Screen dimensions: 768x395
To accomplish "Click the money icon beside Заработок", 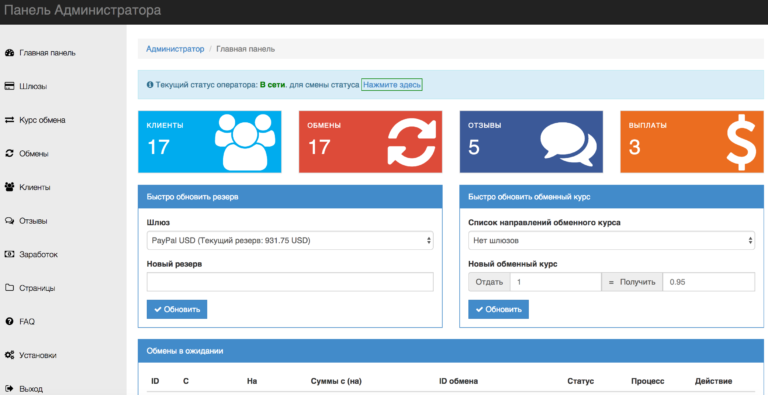I will point(9,254).
